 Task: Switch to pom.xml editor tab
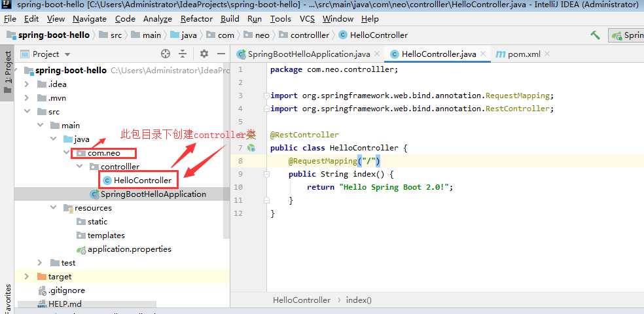pyautogui.click(x=524, y=54)
